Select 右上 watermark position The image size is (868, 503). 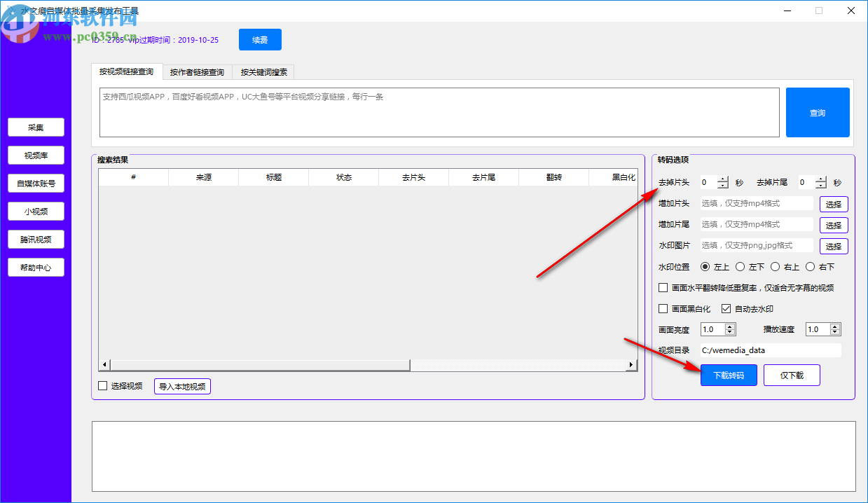click(776, 266)
